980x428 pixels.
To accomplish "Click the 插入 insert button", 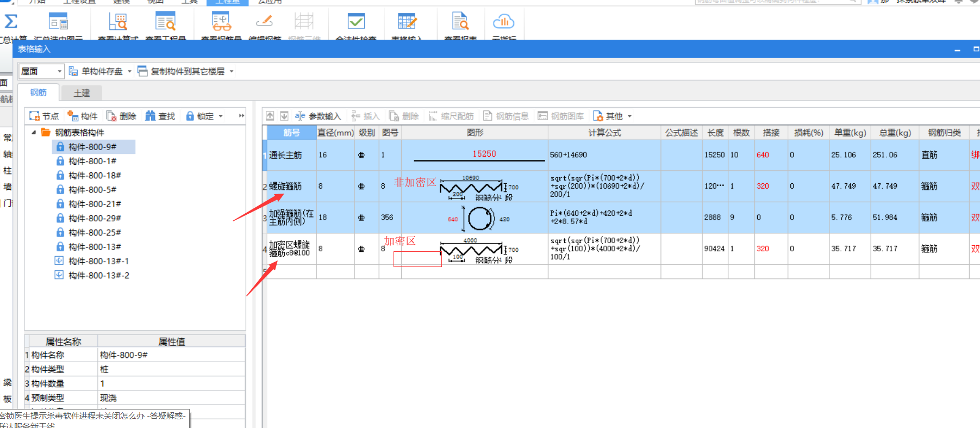I will (365, 116).
